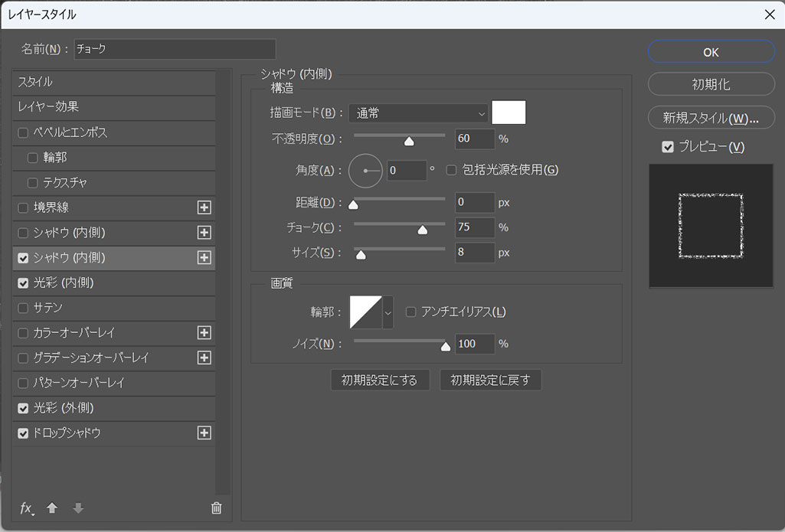Click the 初期化 button

click(711, 84)
